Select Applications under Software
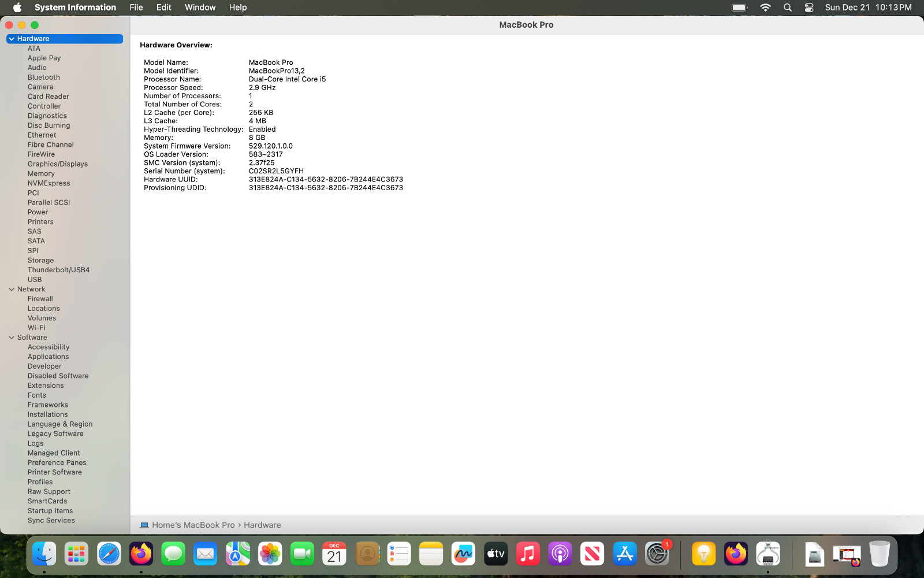Viewport: 924px width, 578px height. (x=48, y=357)
